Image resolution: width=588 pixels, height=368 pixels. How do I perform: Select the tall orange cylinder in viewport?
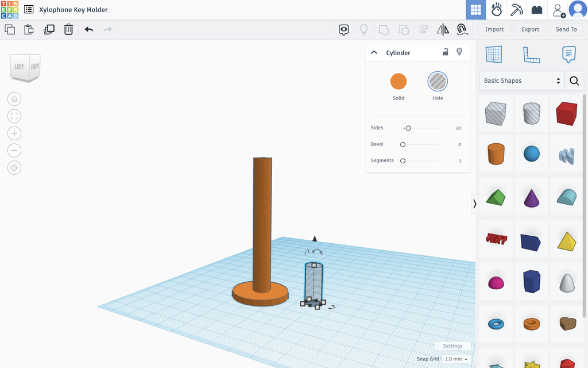coord(262,225)
